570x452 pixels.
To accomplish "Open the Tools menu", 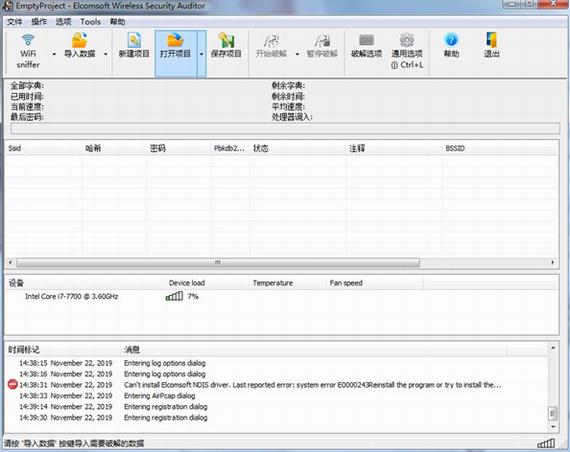I will point(90,22).
